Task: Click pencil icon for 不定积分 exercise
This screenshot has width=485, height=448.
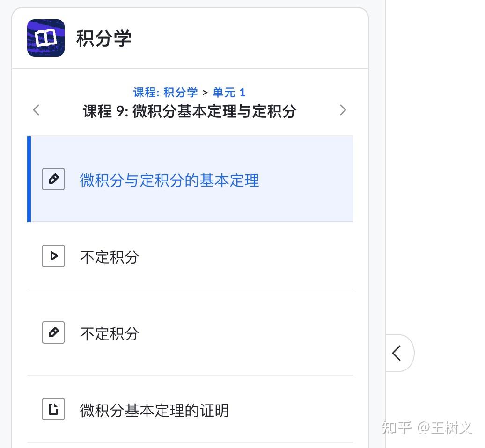Action: point(53,332)
